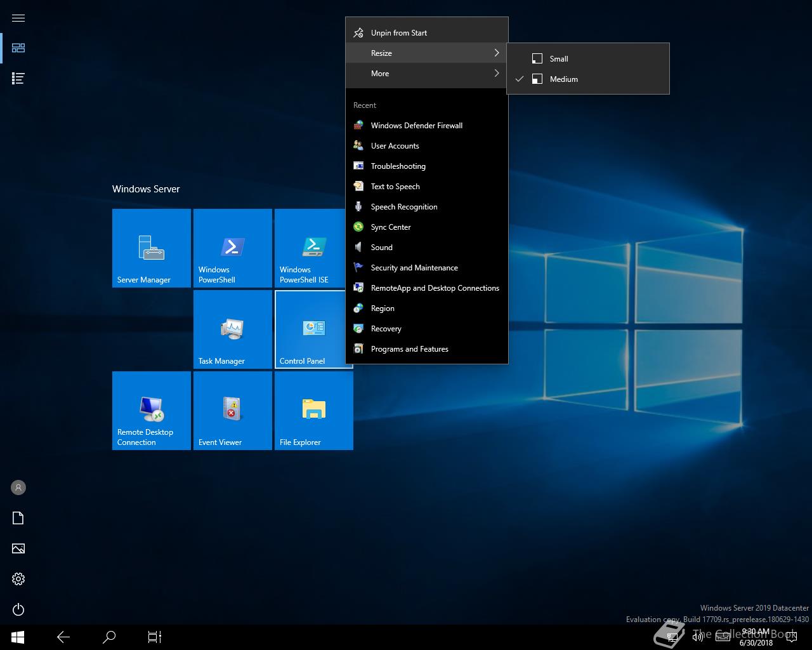Choose Unpin from Start

tap(427, 32)
